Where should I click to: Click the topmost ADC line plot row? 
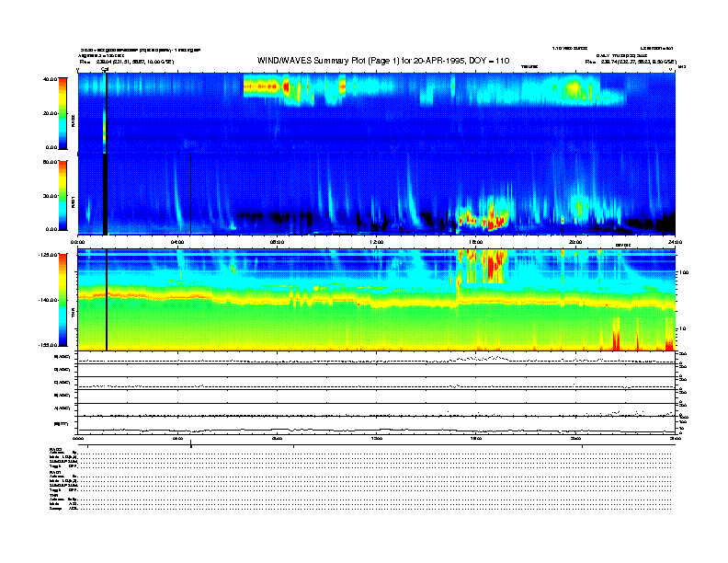tap(375, 357)
